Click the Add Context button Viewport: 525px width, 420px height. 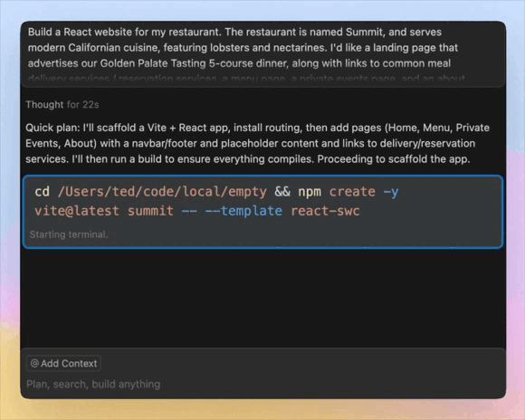point(63,363)
